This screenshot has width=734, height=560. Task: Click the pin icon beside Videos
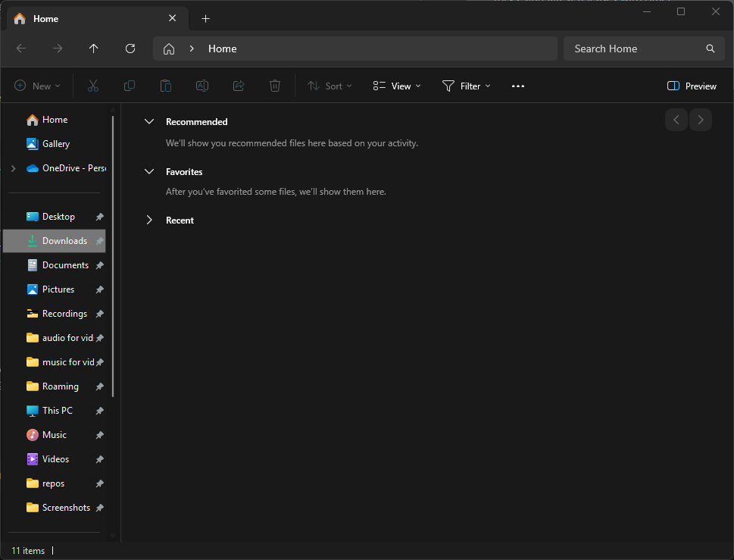coord(100,459)
